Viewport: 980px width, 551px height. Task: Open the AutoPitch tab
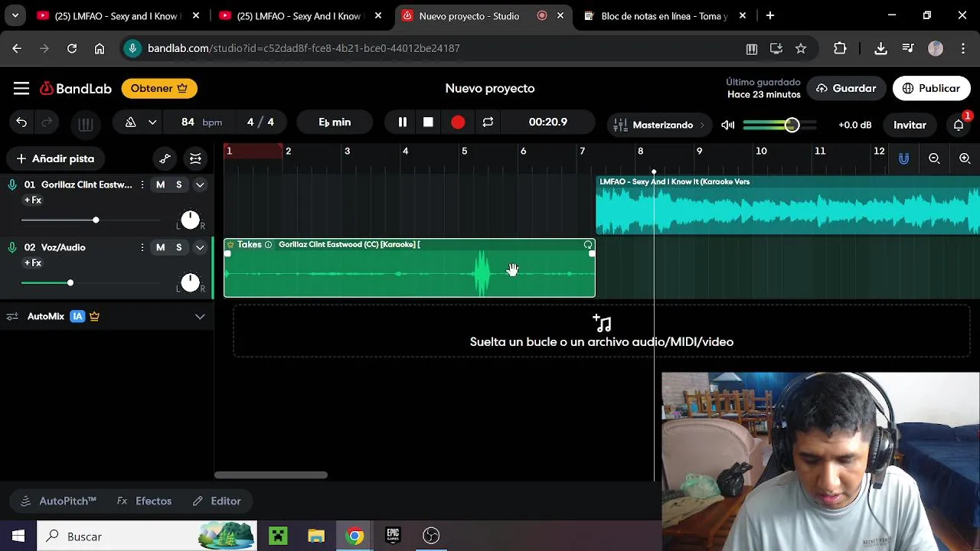(59, 501)
